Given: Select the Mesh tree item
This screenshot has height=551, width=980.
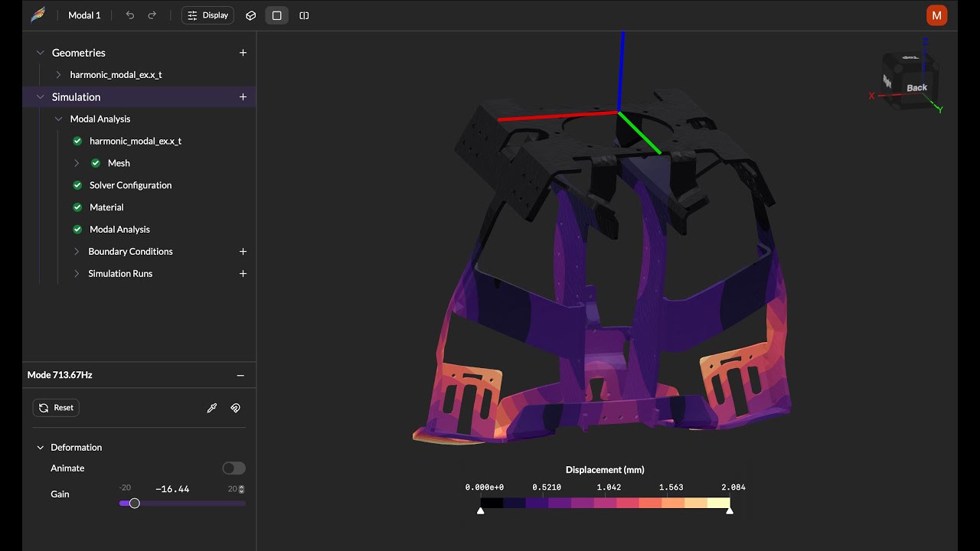Looking at the screenshot, I should coord(119,163).
